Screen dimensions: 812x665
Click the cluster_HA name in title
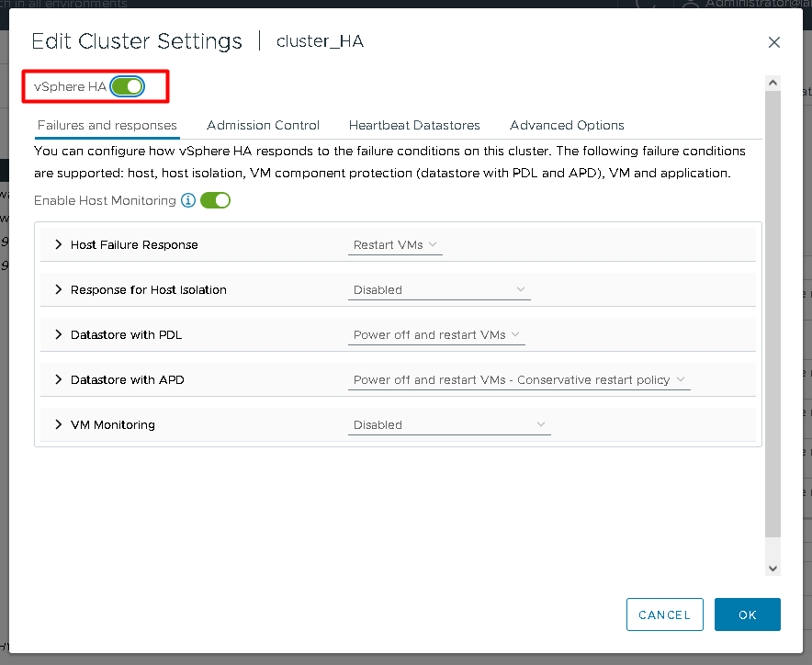320,41
